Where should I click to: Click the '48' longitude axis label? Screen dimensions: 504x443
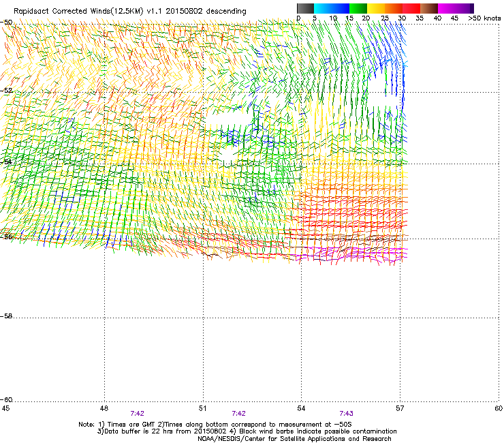click(104, 408)
